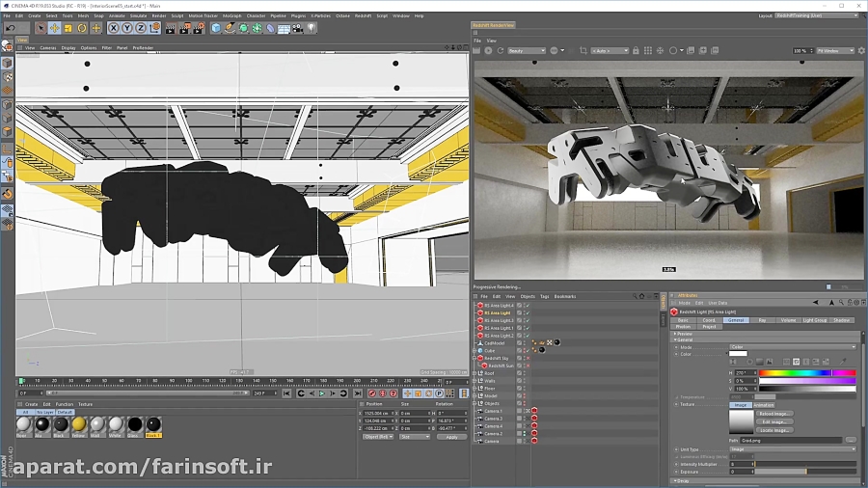This screenshot has height=488, width=868.
Task: Click the Cube primitive icon
Action: coord(216,29)
